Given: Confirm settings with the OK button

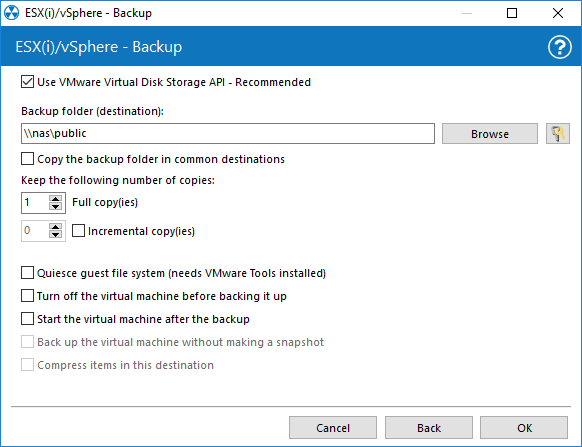Looking at the screenshot, I should [524, 428].
